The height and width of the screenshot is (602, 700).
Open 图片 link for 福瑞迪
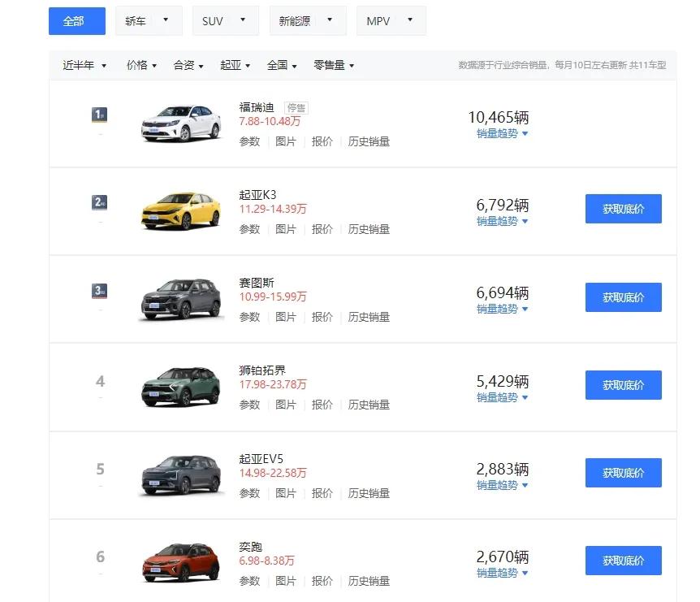click(x=286, y=141)
